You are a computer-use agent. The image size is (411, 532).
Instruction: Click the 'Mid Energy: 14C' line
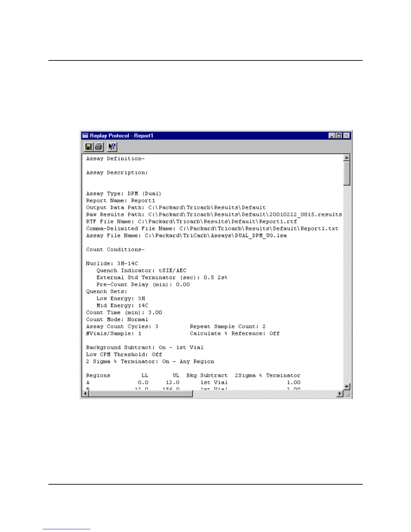(x=122, y=306)
